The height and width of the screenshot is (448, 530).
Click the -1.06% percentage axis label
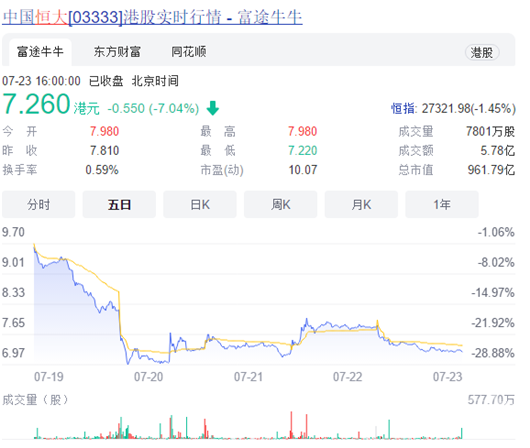(496, 232)
